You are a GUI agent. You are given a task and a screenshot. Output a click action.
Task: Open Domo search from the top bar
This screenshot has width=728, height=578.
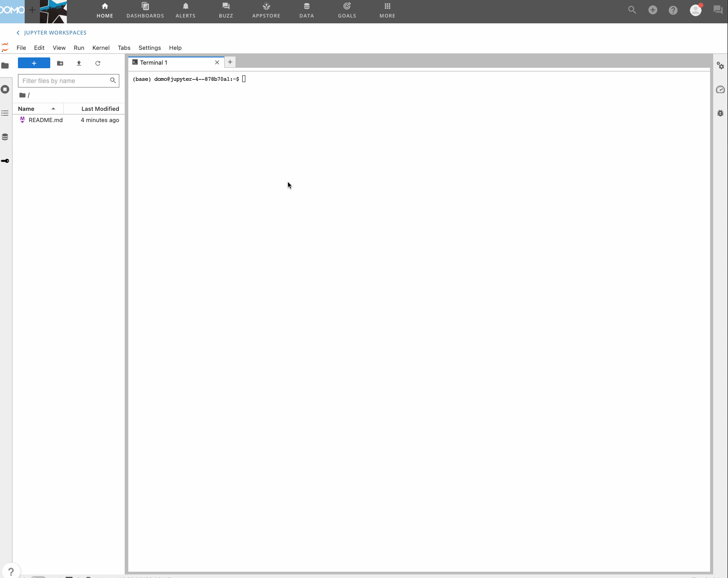click(x=632, y=10)
